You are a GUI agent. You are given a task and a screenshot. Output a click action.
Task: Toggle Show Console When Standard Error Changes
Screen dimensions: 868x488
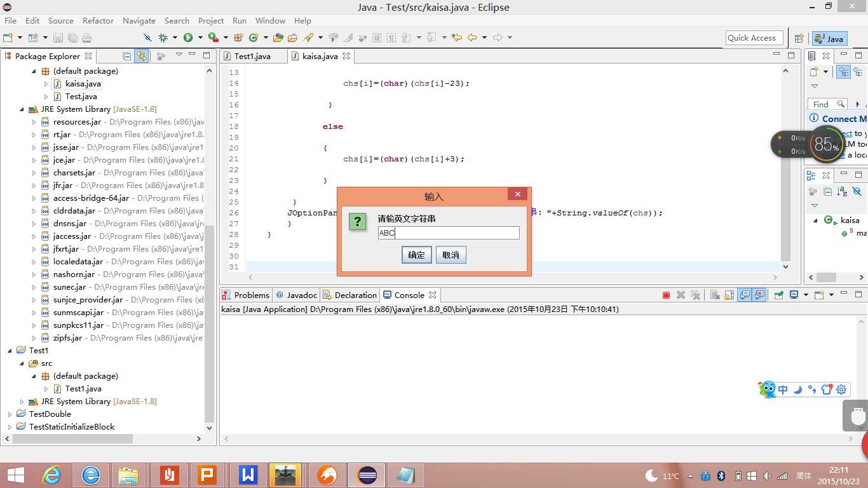[759, 295]
